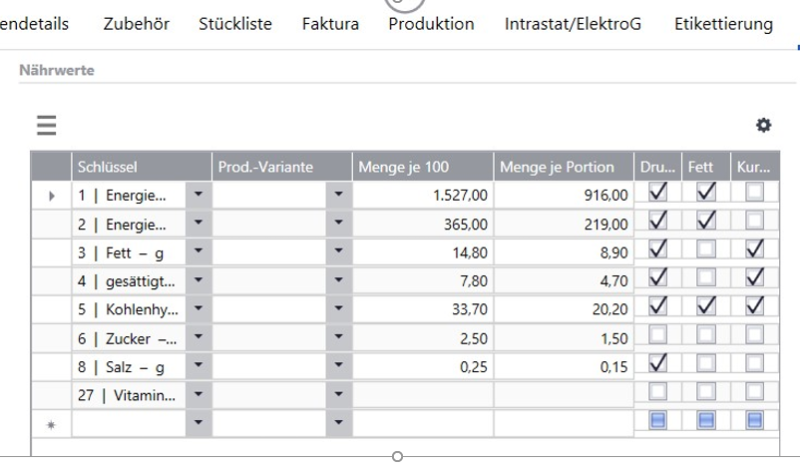This screenshot has width=800, height=475.
Task: Open Schlüssel dropdown for 3 | Fett row
Action: [x=198, y=253]
